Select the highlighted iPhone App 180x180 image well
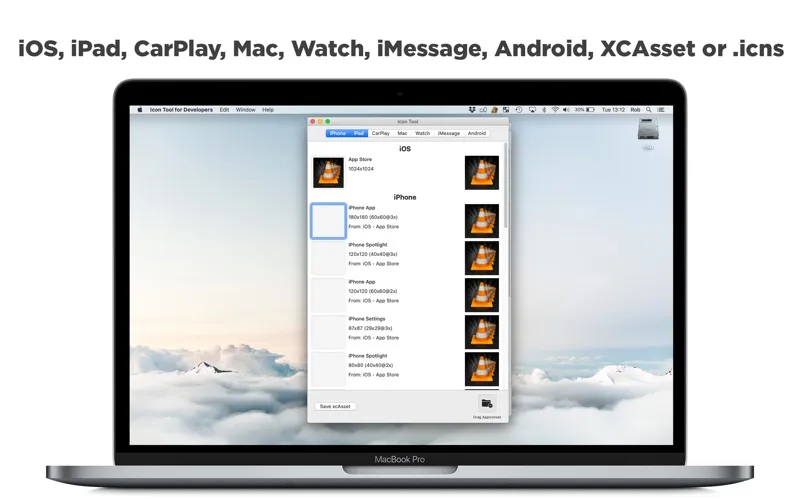Image resolution: width=800 pixels, height=500 pixels. (x=328, y=221)
